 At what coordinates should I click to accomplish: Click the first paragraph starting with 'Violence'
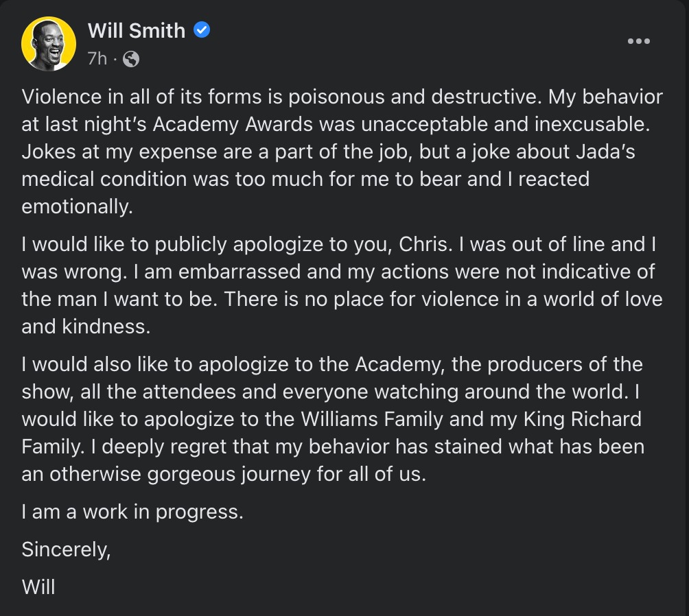click(342, 152)
